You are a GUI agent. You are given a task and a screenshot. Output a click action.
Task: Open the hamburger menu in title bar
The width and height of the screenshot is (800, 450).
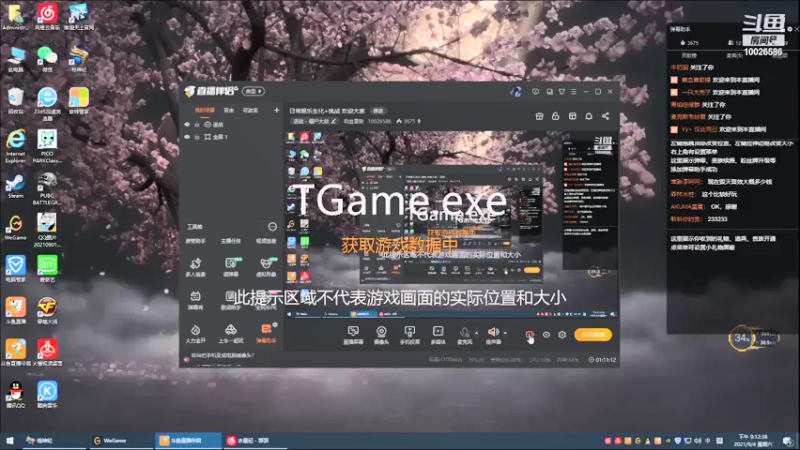tap(573, 92)
